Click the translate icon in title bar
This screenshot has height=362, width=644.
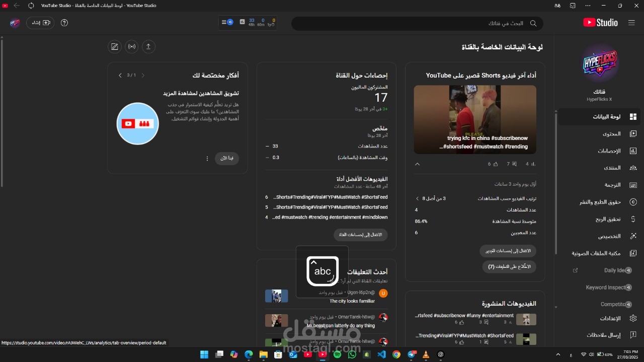click(557, 6)
